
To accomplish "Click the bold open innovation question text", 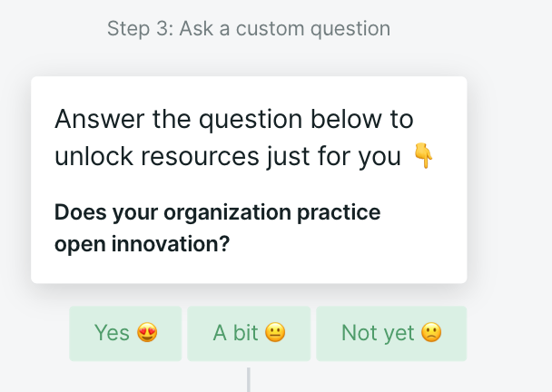I will (x=217, y=228).
